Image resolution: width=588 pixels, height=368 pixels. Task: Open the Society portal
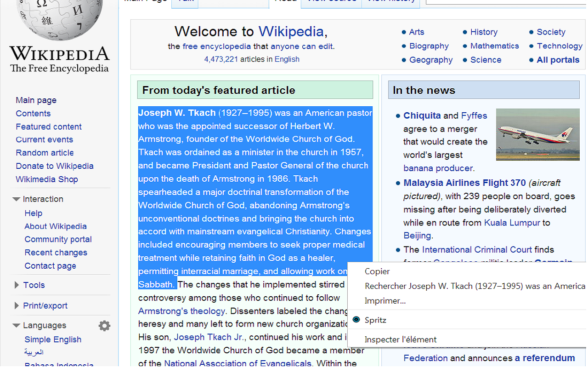click(551, 32)
